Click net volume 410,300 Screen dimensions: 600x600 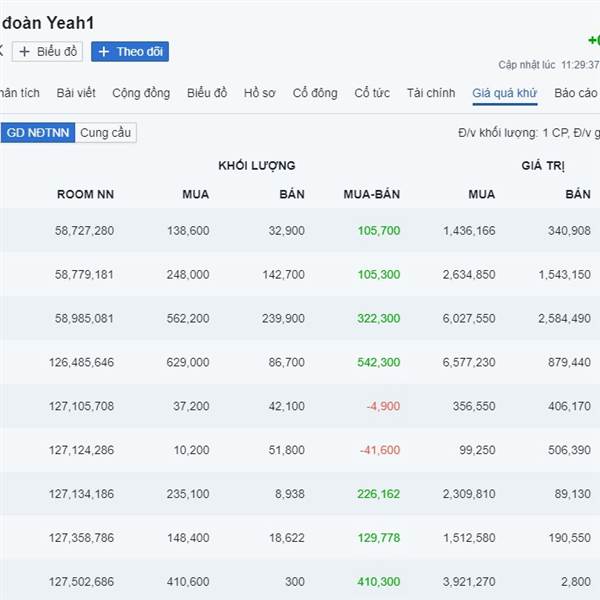[379, 582]
